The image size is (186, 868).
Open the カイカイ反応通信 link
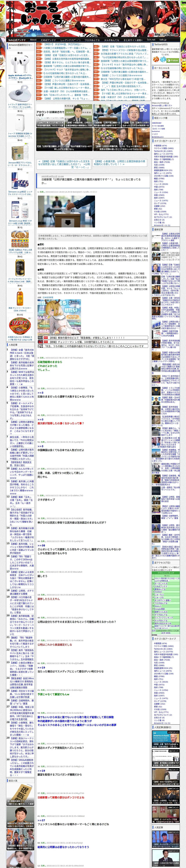pyautogui.click(x=158, y=126)
